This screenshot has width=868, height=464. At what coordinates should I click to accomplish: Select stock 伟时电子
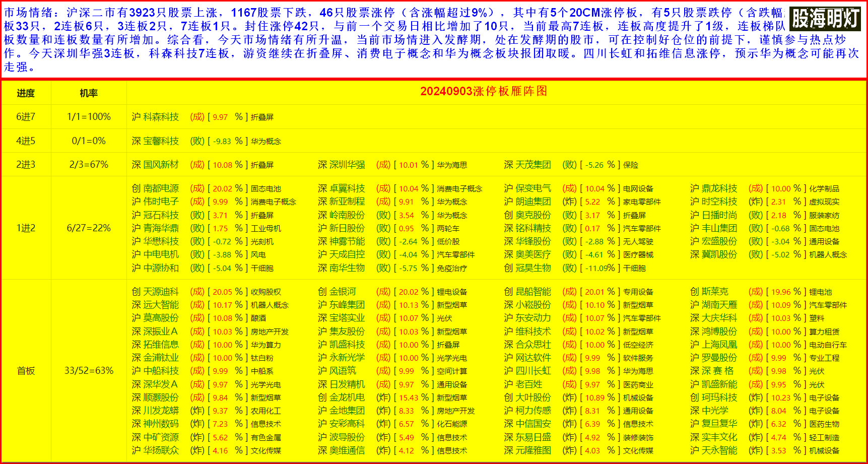(x=161, y=202)
